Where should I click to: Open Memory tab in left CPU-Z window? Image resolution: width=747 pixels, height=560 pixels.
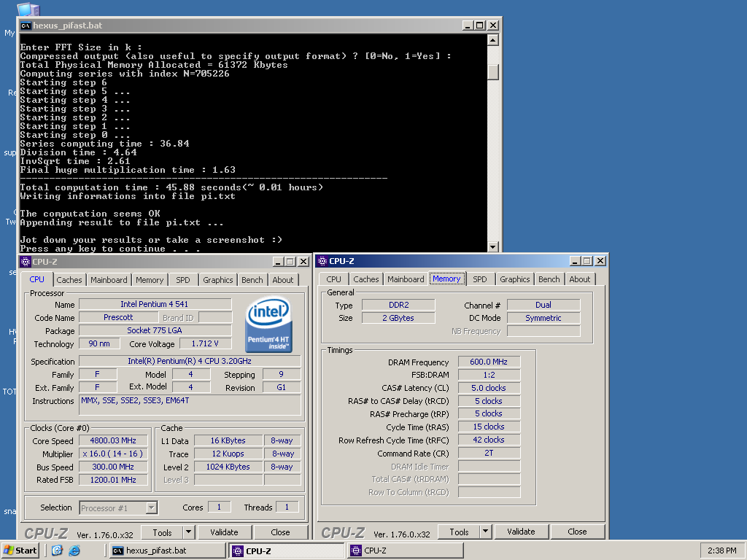150,280
